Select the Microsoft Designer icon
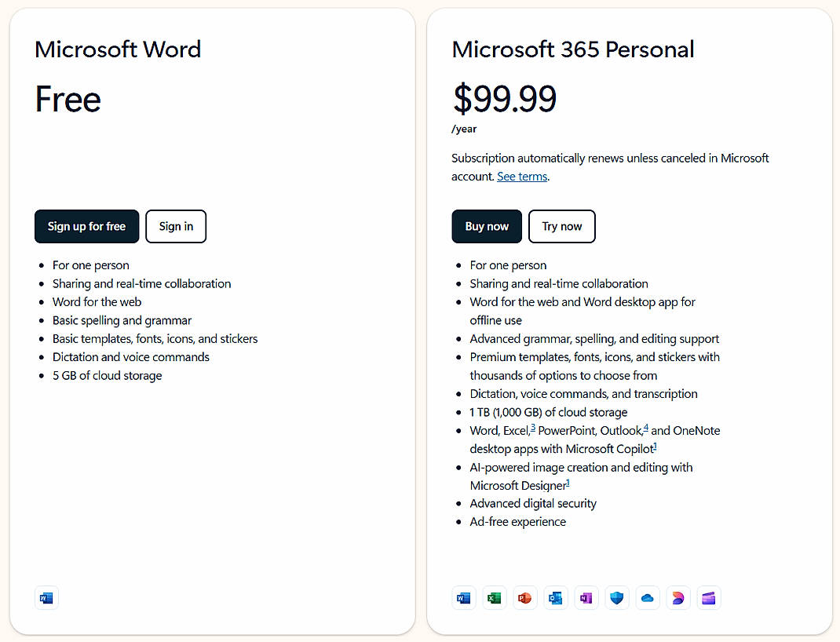 (x=677, y=597)
